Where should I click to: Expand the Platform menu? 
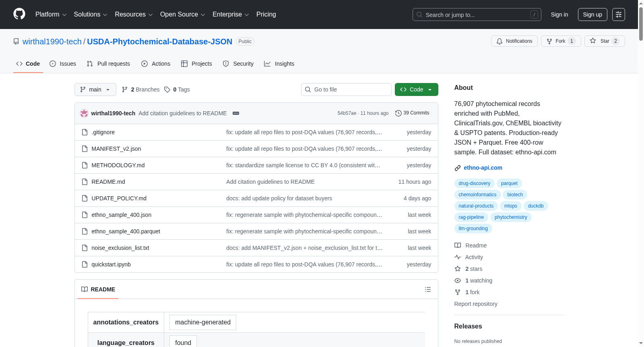coord(51,15)
